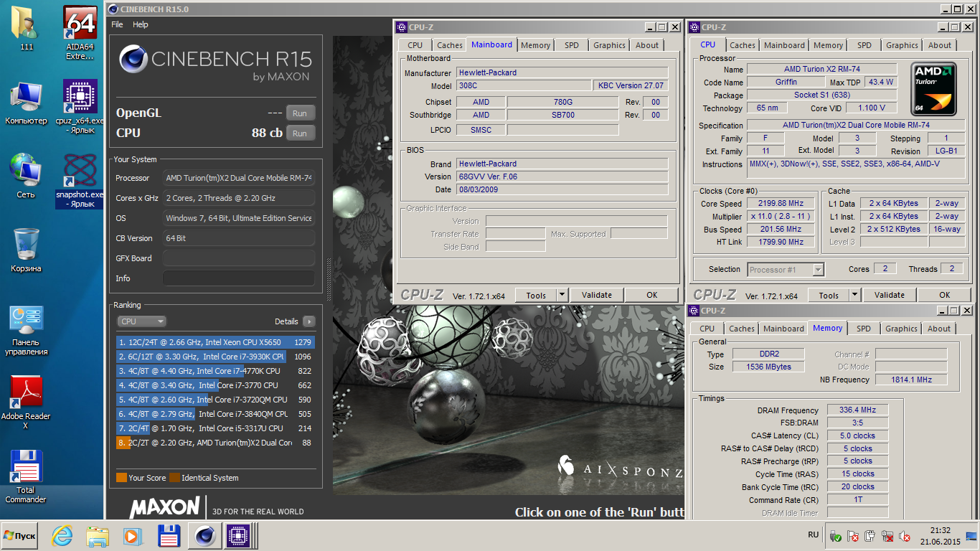Run the CPU benchmark
The image size is (980, 551).
point(300,133)
